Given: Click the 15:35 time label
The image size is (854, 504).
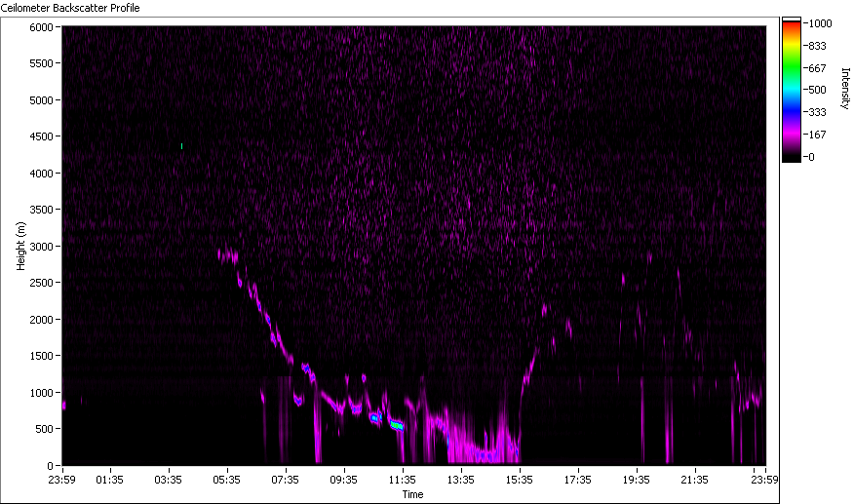Looking at the screenshot, I should coord(519,480).
